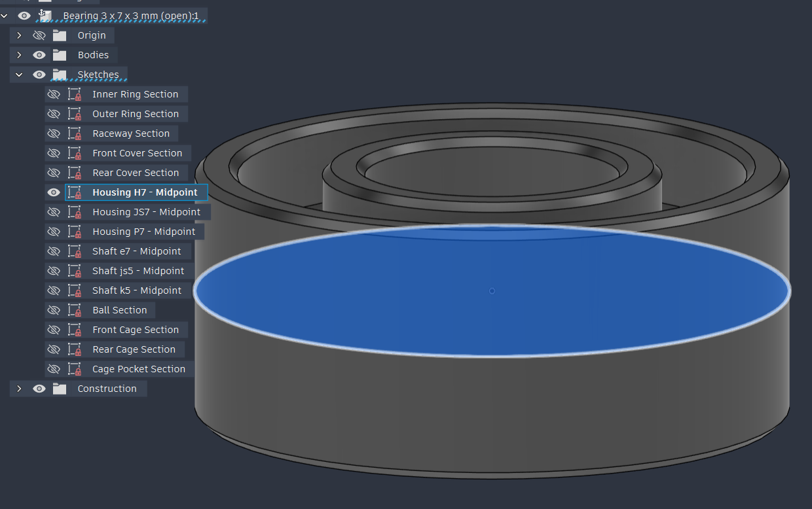This screenshot has width=812, height=509.
Task: Collapse the Sketches folder
Action: (19, 75)
